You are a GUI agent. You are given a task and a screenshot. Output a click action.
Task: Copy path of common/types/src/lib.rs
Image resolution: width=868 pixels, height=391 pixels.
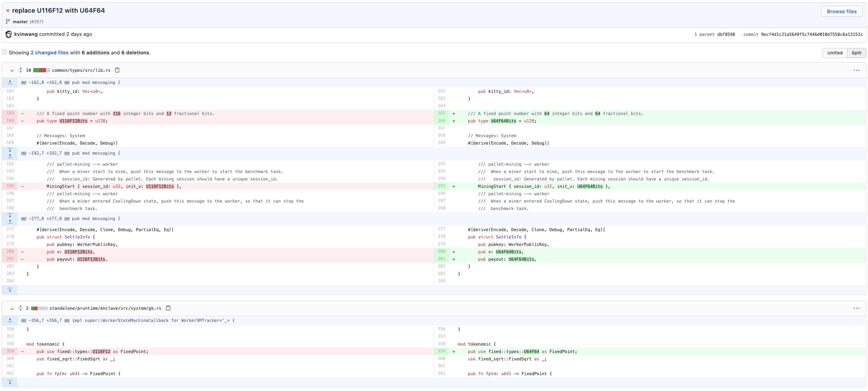click(117, 70)
